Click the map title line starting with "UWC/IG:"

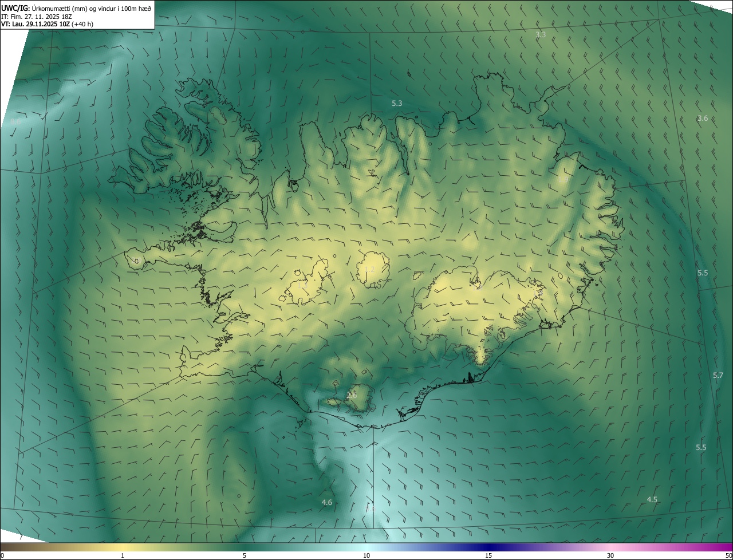coord(76,8)
